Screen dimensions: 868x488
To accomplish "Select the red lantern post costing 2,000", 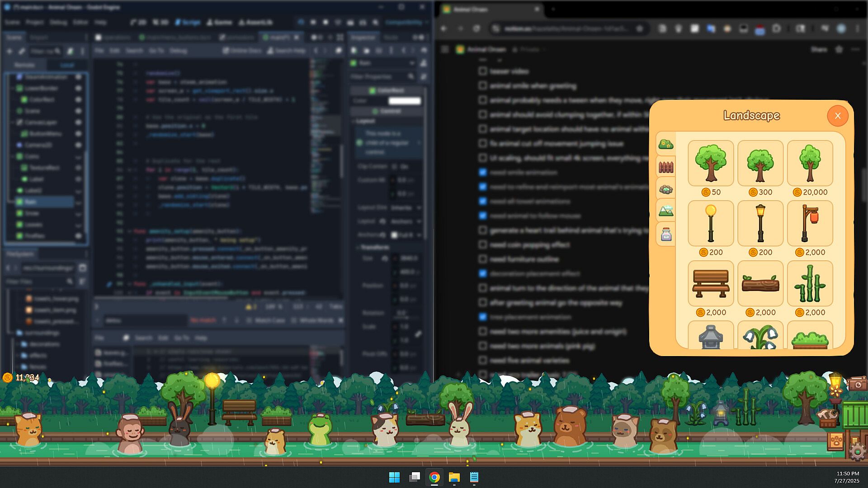I will (x=810, y=224).
